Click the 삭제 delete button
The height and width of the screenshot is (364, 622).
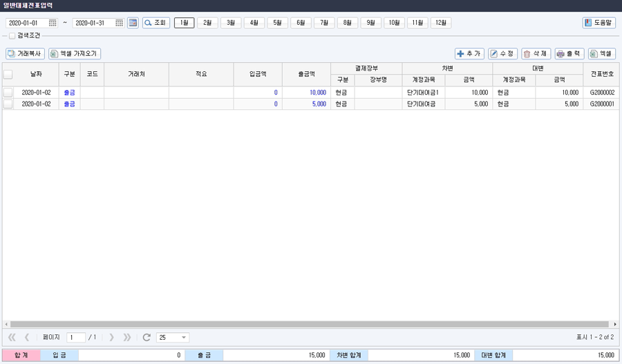(536, 54)
